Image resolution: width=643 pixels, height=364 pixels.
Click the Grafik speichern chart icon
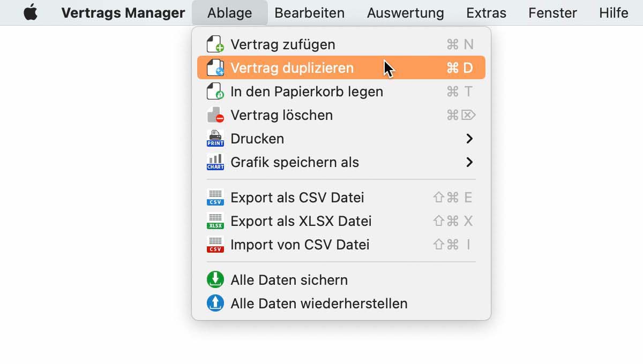tap(215, 162)
